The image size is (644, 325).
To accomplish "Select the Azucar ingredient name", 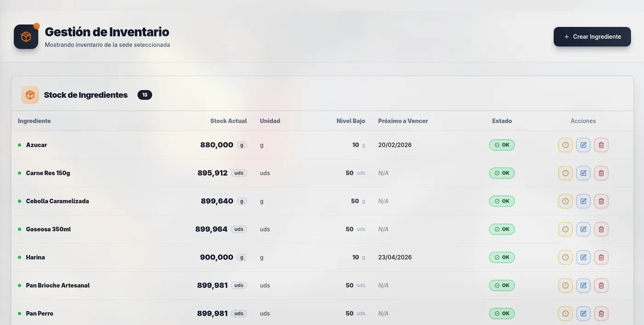I will tap(36, 145).
